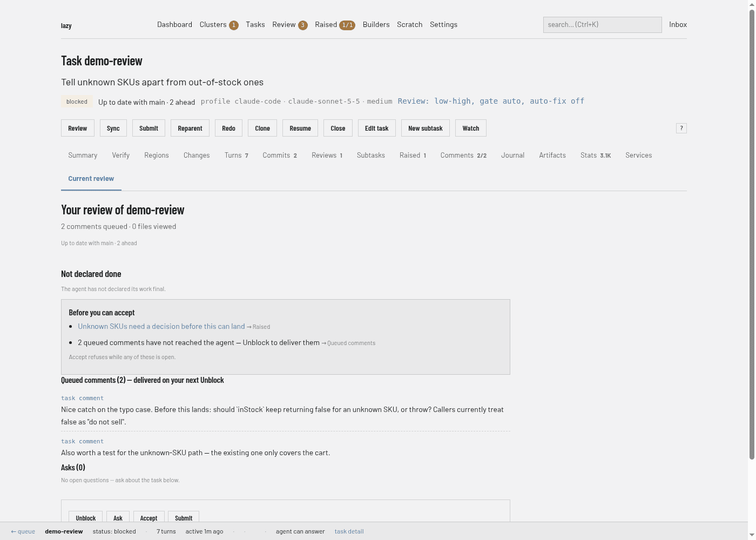Click the Review action button
756x540 pixels.
click(78, 129)
